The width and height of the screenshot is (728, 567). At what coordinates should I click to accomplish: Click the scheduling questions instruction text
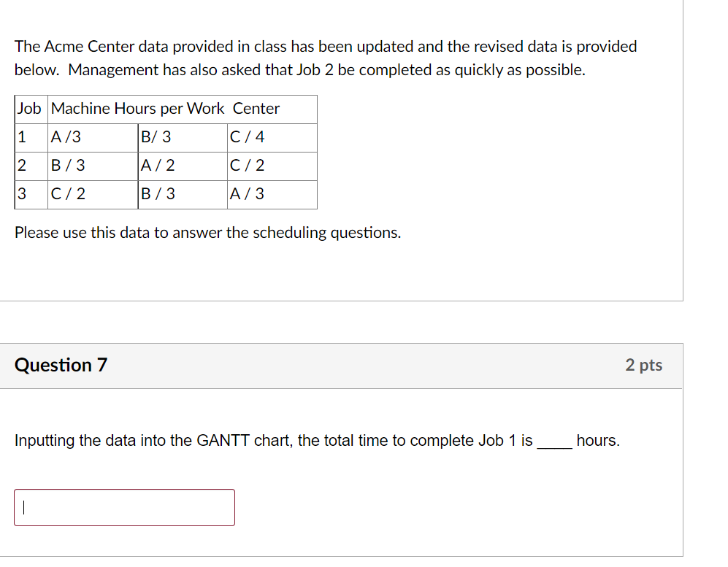click(208, 232)
